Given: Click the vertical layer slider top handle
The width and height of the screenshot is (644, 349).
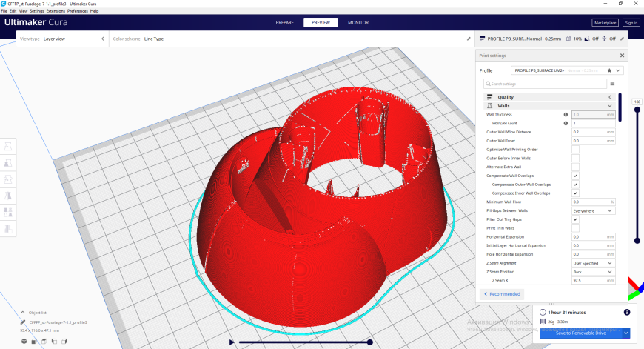Looking at the screenshot, I should 637,110.
